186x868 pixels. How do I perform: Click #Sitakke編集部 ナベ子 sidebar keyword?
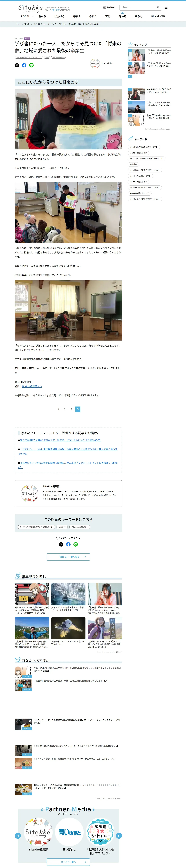(x=140, y=193)
